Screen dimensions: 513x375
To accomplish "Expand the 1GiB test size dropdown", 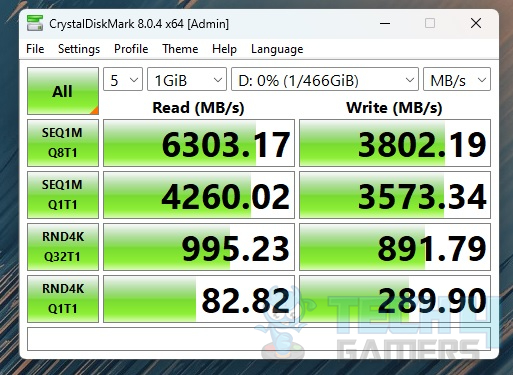I will (187, 79).
